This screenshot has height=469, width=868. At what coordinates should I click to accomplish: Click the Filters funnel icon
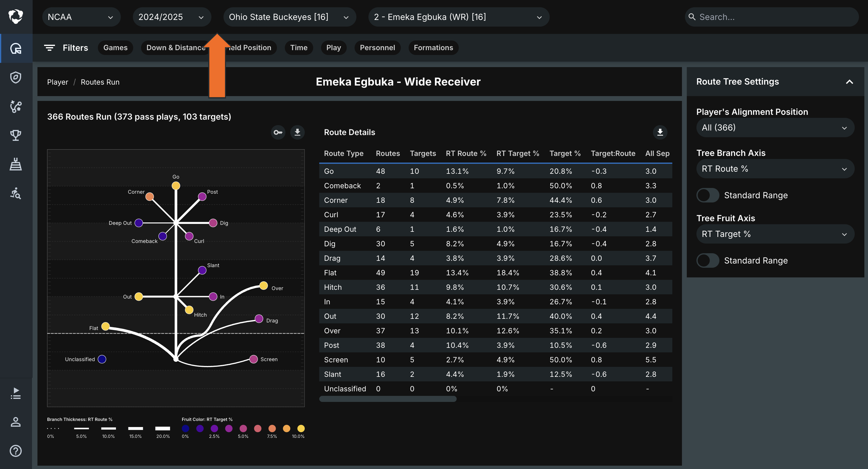pyautogui.click(x=50, y=47)
